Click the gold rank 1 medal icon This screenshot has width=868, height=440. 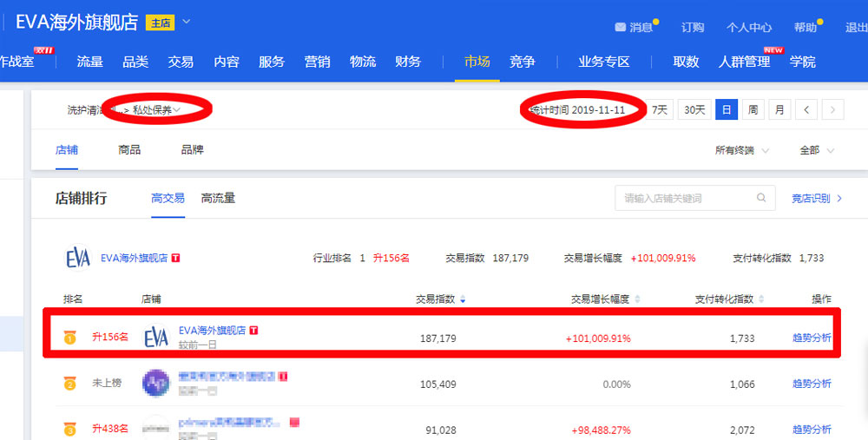point(69,337)
